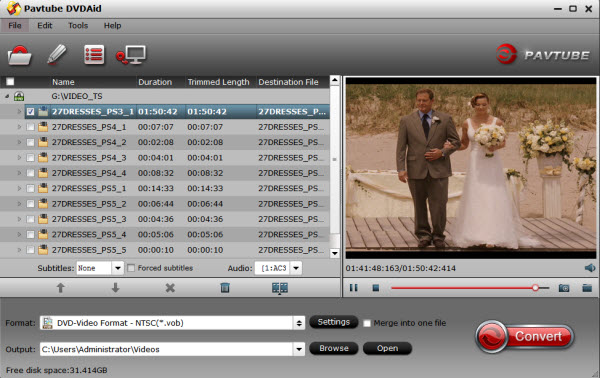Image resolution: width=600 pixels, height=378 pixels.
Task: Remove selected item with X icon
Action: pyautogui.click(x=170, y=288)
